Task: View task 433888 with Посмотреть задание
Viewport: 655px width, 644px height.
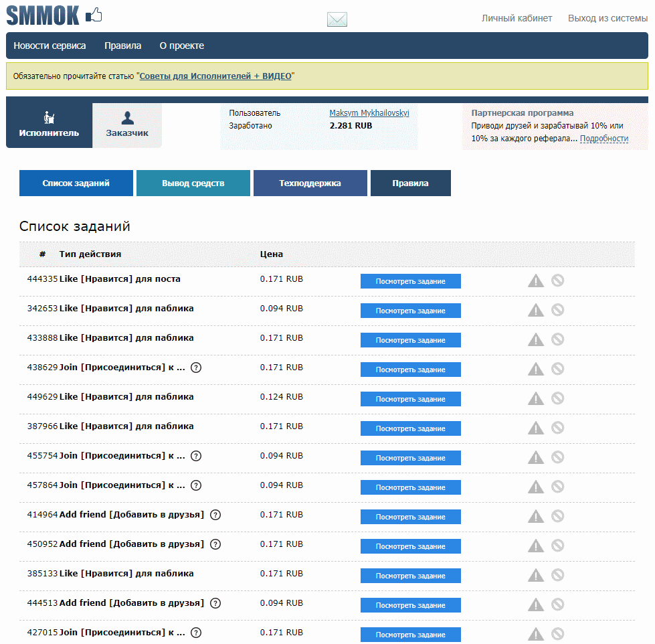Action: point(410,340)
